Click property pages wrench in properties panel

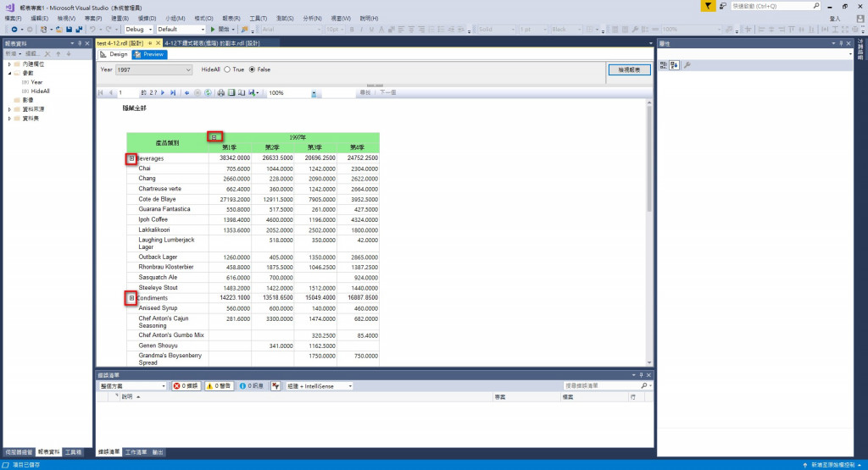pos(687,65)
